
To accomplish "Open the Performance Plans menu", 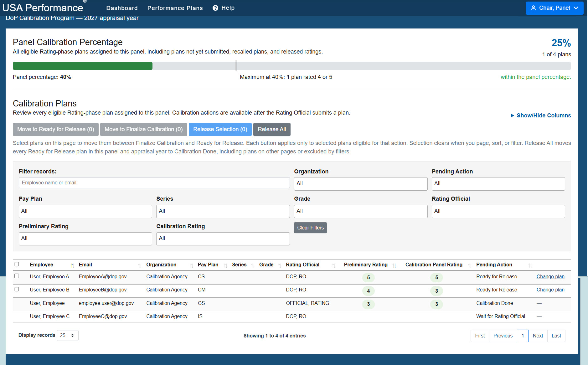I will [x=175, y=8].
